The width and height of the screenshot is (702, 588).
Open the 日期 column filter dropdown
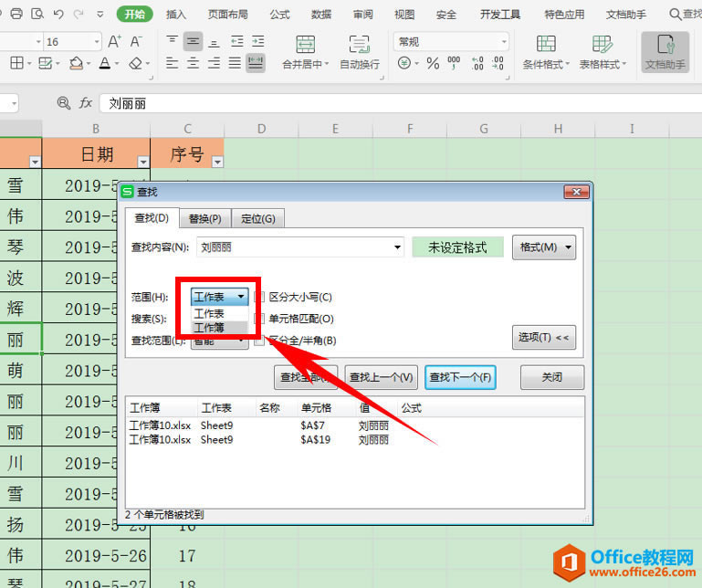(142, 162)
